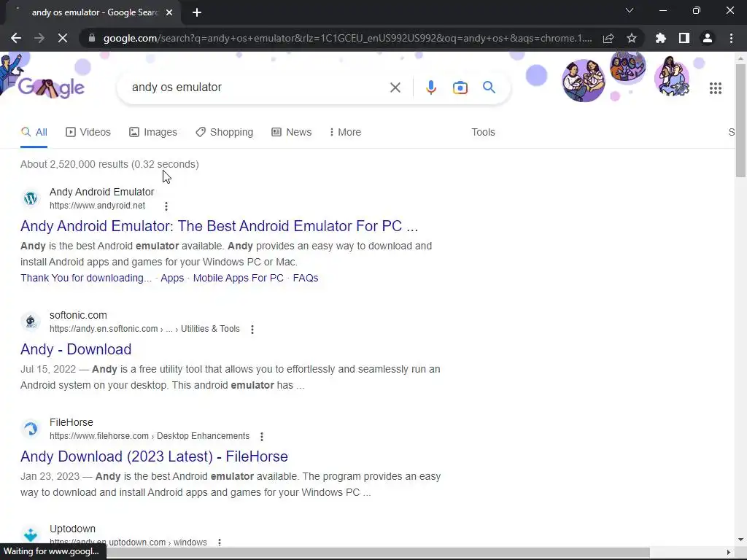This screenshot has width=747, height=560.
Task: Submit search with magnifier icon
Action: click(489, 87)
